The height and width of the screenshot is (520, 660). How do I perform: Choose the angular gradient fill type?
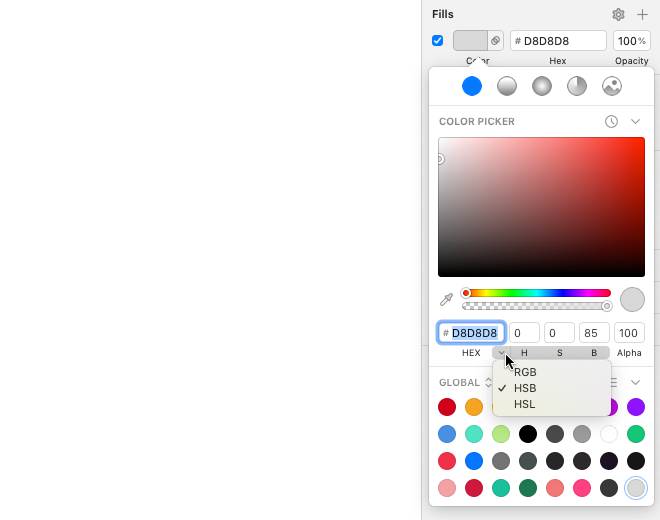tap(577, 86)
